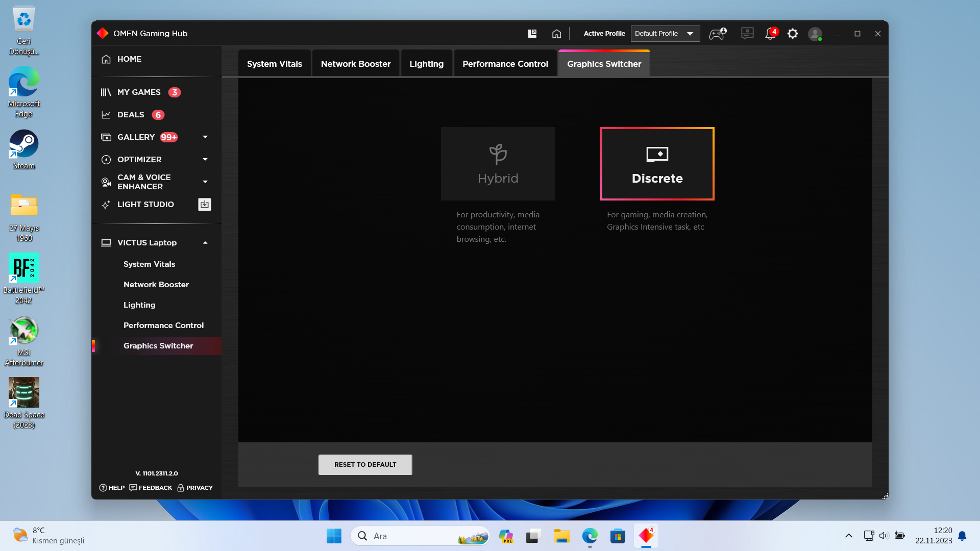This screenshot has width=980, height=551.
Task: Click the Reset to Default button
Action: (365, 465)
